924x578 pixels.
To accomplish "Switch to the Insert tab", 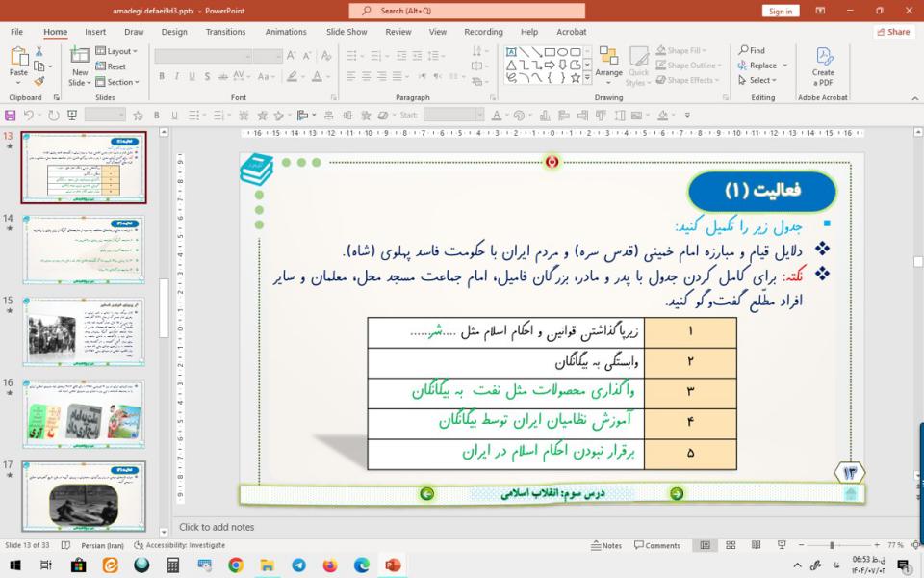I will [x=95, y=32].
